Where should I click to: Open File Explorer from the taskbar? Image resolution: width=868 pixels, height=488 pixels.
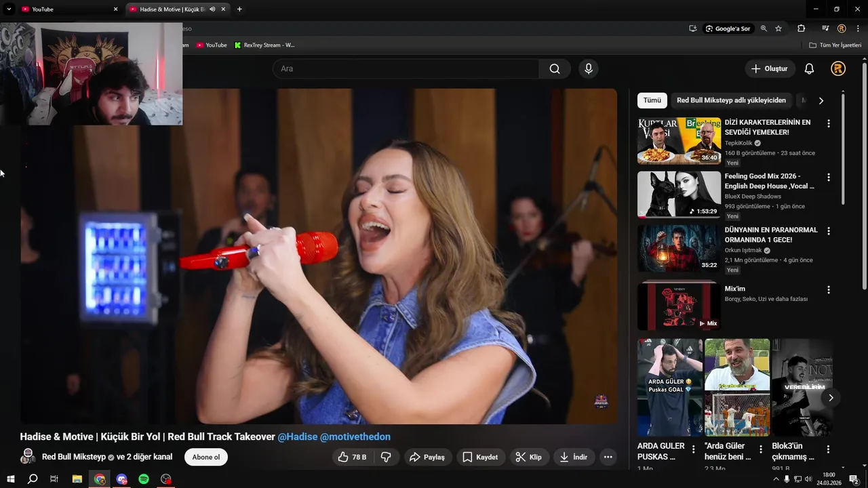77,479
